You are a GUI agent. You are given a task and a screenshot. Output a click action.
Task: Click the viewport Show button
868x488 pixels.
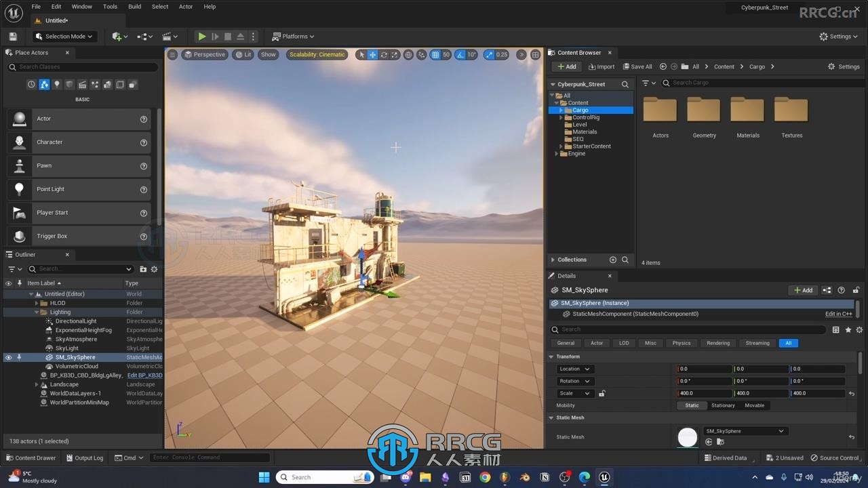(x=269, y=55)
